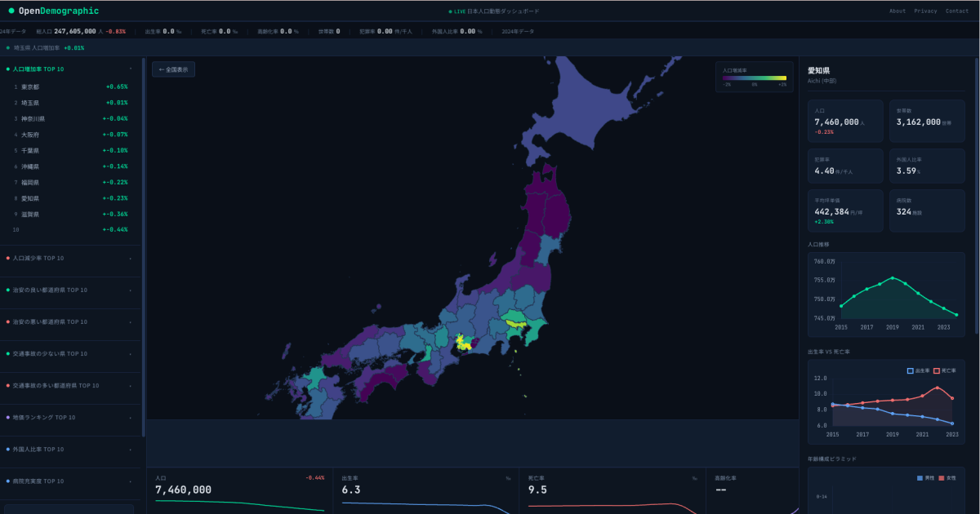
Task: Open the Contact page link
Action: point(956,11)
